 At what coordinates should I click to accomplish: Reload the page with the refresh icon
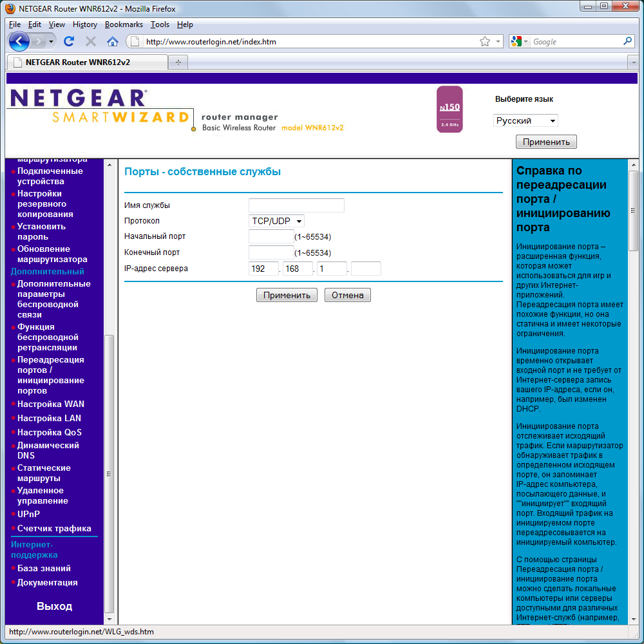tap(69, 41)
